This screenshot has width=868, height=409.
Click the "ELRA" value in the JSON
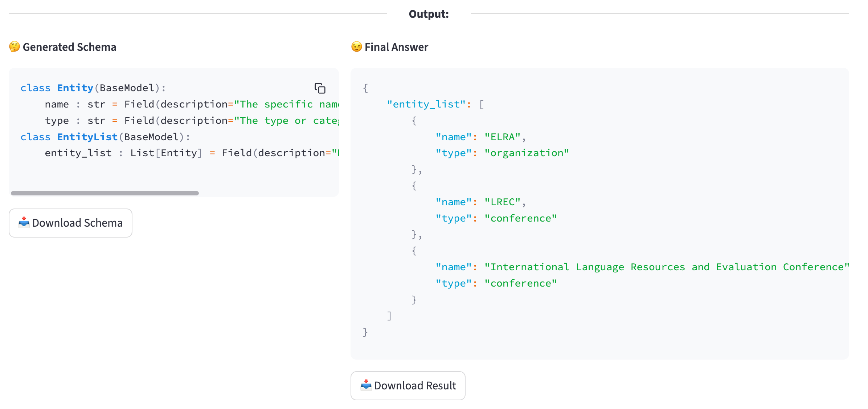pyautogui.click(x=502, y=137)
